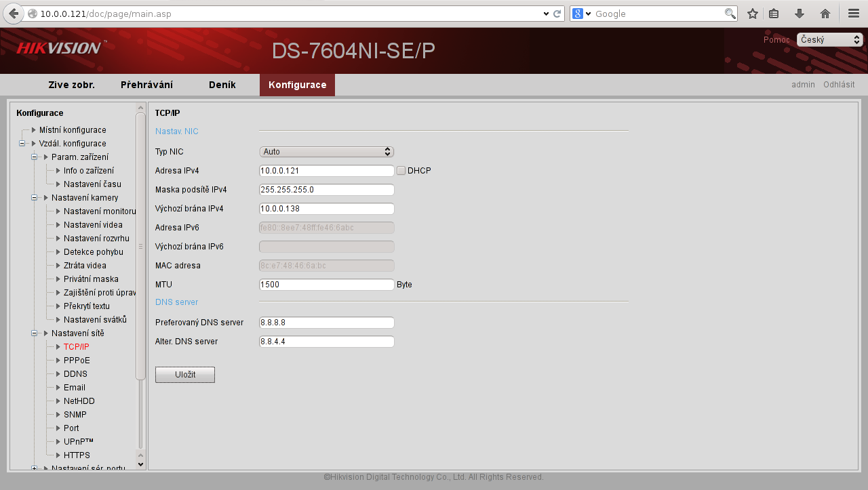Screen dimensions: 868x490
Task: Click the tree scrollbar up arrow
Action: coord(141,107)
